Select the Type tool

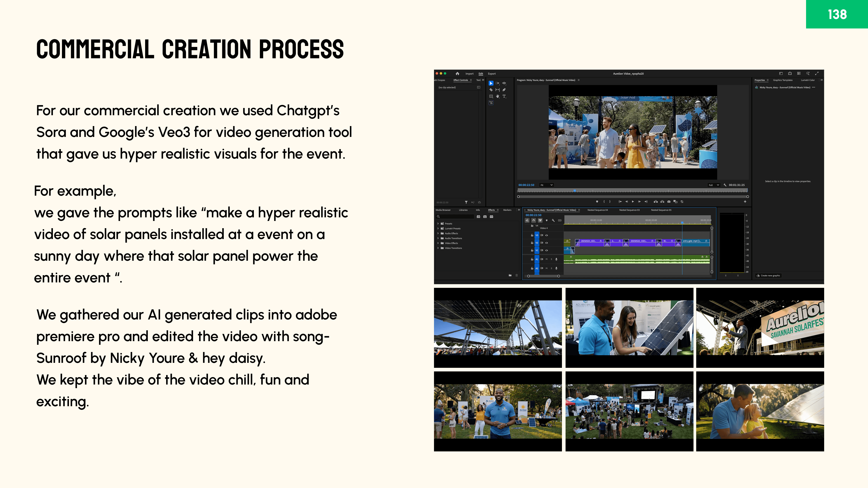(504, 96)
